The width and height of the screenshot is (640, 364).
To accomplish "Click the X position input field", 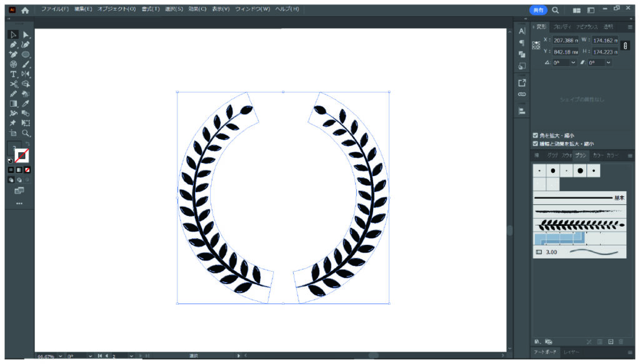I will pyautogui.click(x=565, y=41).
